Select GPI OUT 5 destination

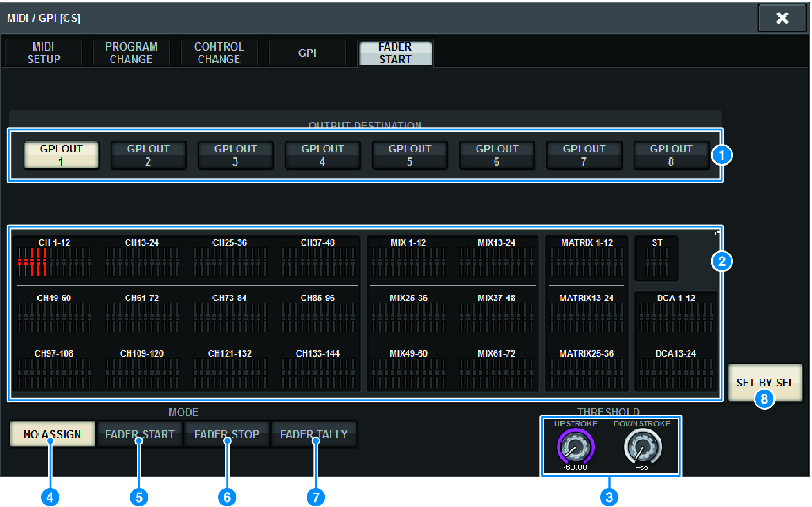click(x=410, y=155)
